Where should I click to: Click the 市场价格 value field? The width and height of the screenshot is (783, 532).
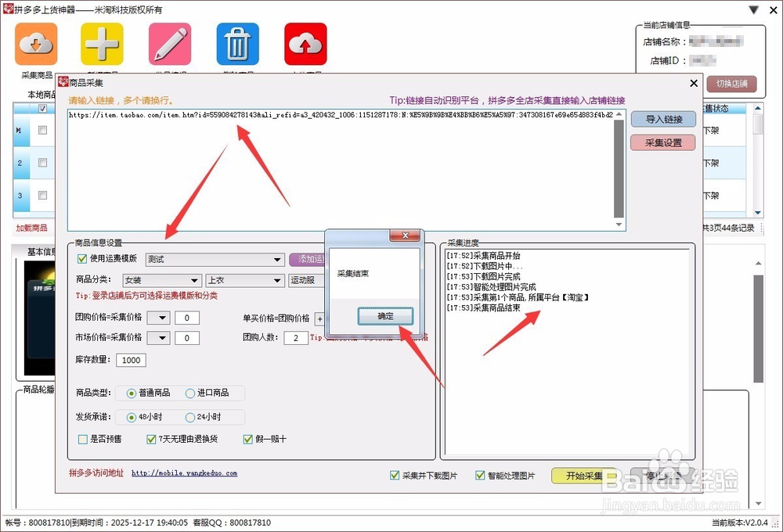187,338
